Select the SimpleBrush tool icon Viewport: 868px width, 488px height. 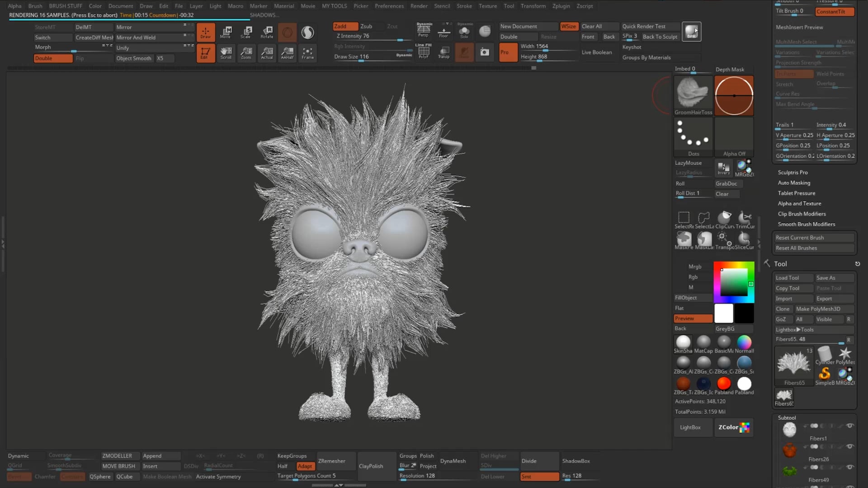[825, 375]
